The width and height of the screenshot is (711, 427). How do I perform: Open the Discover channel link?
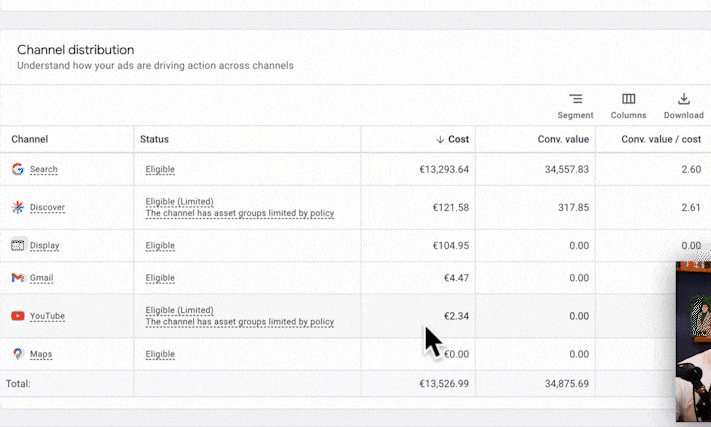[47, 208]
